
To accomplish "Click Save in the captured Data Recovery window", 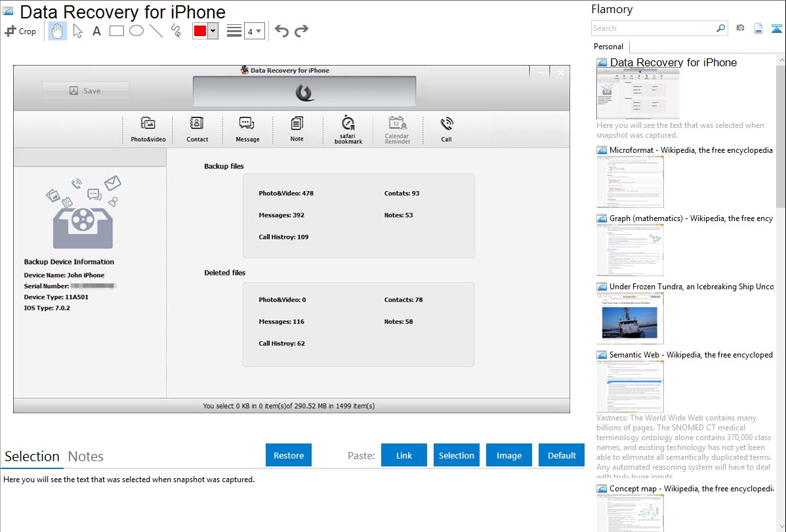I will [x=86, y=91].
